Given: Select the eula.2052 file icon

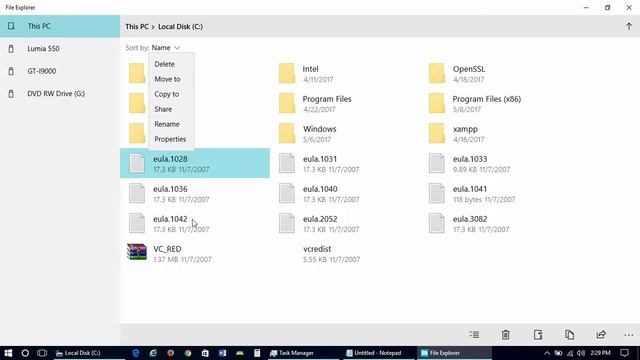Looking at the screenshot, I should pyautogui.click(x=287, y=223).
